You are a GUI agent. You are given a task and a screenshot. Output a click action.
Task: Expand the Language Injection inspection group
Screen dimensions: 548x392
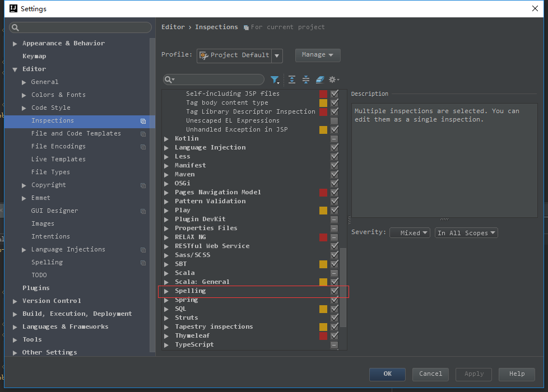166,147
